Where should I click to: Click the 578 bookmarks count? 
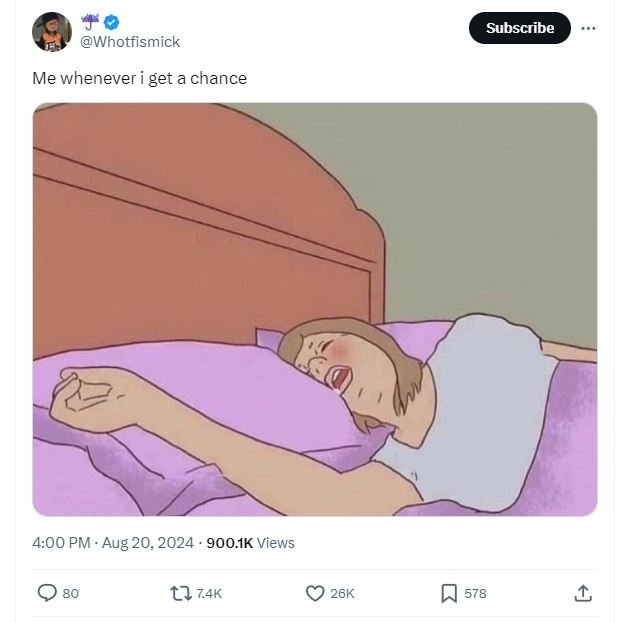(x=475, y=593)
